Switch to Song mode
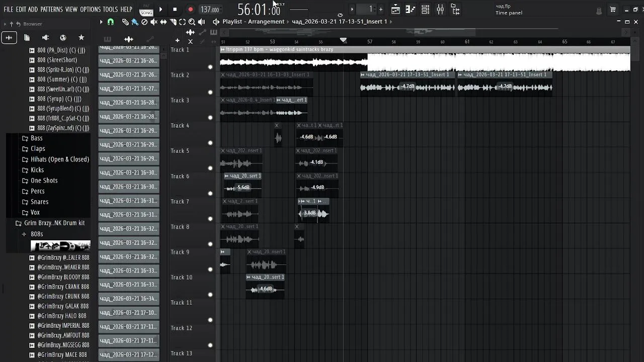This screenshot has height=362, width=644. (146, 12)
